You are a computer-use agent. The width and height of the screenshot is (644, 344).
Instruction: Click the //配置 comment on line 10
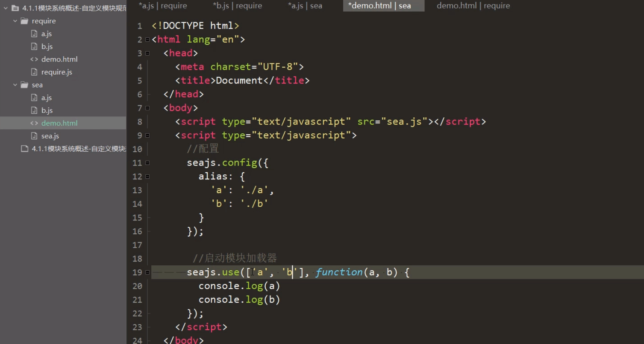click(203, 149)
